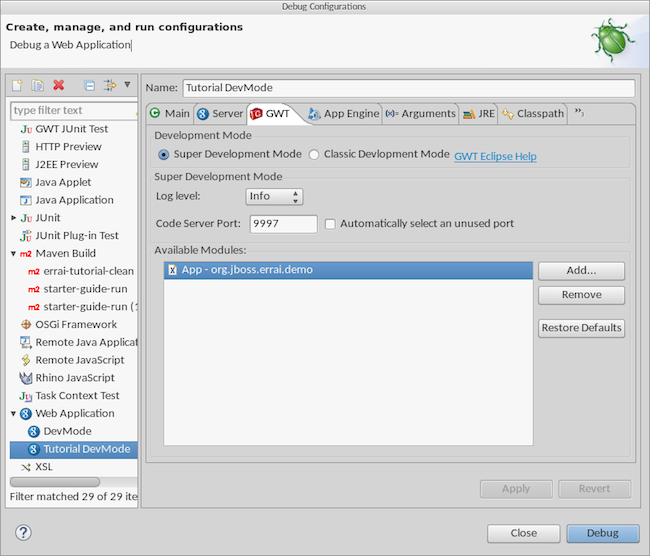This screenshot has height=556, width=650.
Task: Duplicate the selected launch configuration
Action: 37,85
